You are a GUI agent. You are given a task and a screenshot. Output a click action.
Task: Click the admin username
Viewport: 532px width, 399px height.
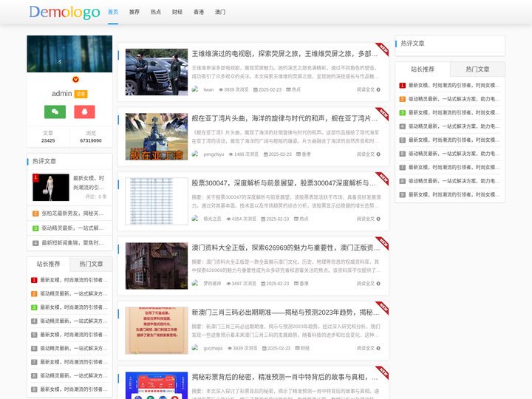pos(62,94)
